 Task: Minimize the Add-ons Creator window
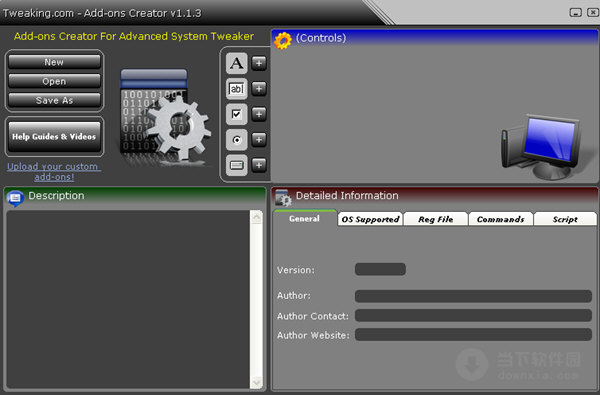click(x=576, y=13)
